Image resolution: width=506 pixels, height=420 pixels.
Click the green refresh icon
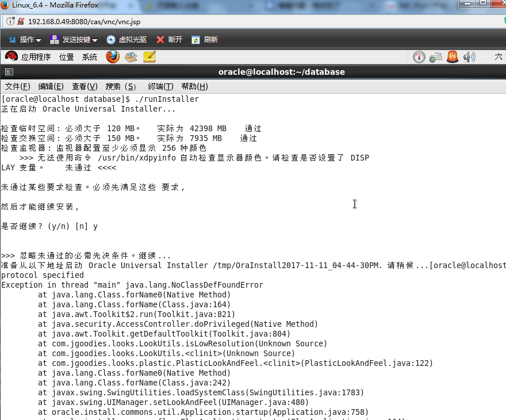pos(195,40)
